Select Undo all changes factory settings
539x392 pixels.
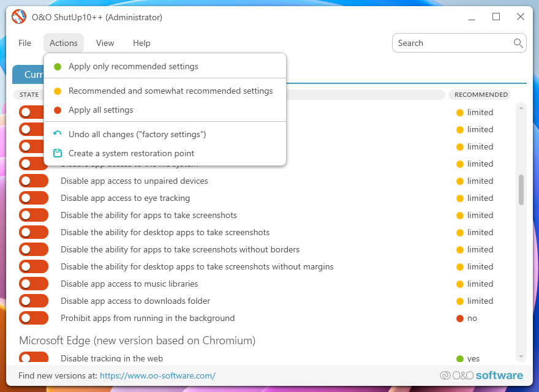(137, 134)
